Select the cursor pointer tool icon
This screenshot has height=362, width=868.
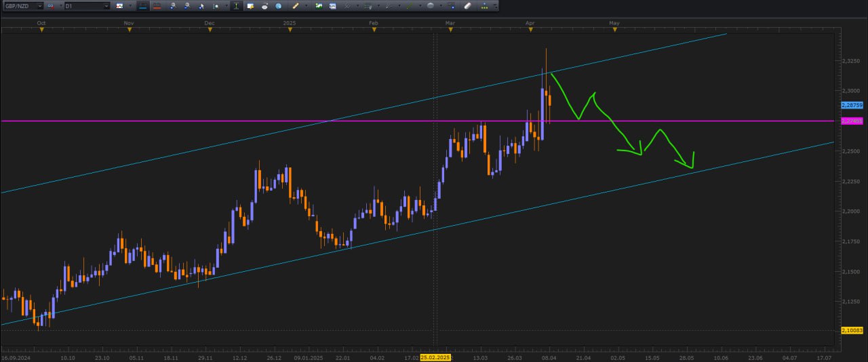tap(201, 6)
